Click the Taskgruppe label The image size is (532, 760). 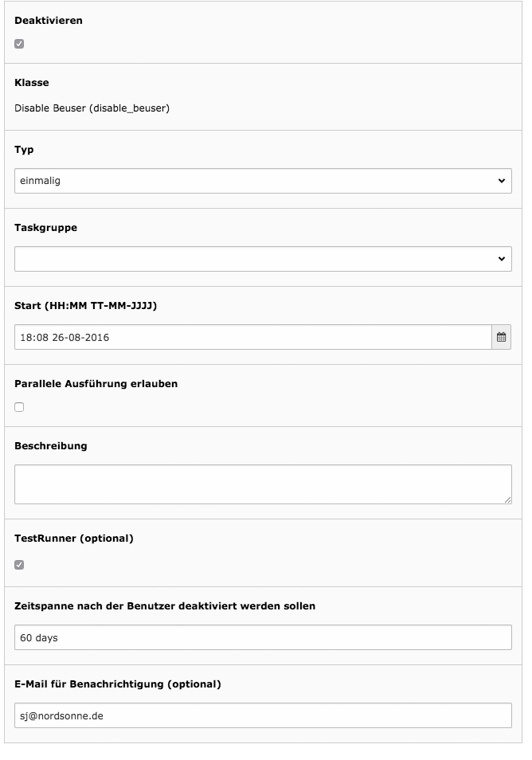click(45, 227)
